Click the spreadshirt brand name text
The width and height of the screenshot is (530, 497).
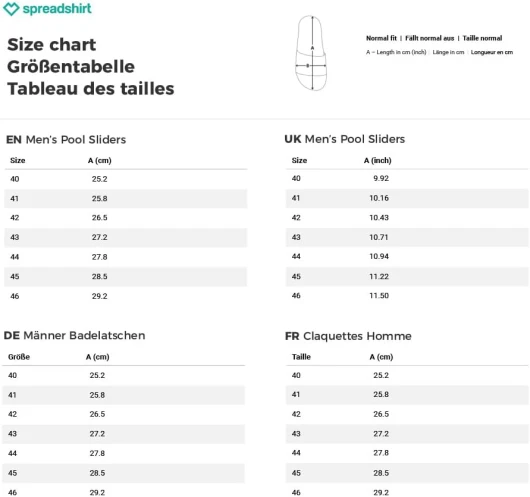(x=57, y=8)
